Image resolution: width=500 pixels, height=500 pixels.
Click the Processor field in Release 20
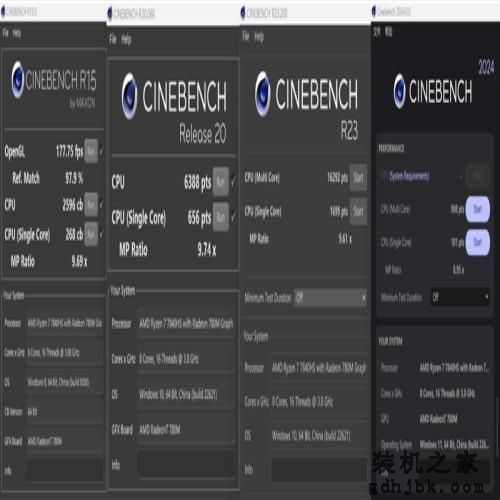186,323
